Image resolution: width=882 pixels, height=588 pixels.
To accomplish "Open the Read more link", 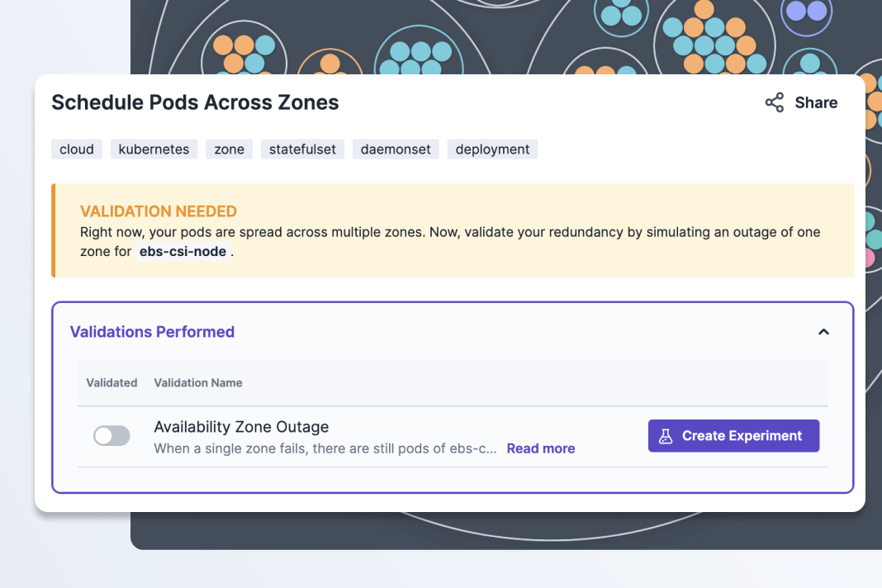I will [x=541, y=448].
